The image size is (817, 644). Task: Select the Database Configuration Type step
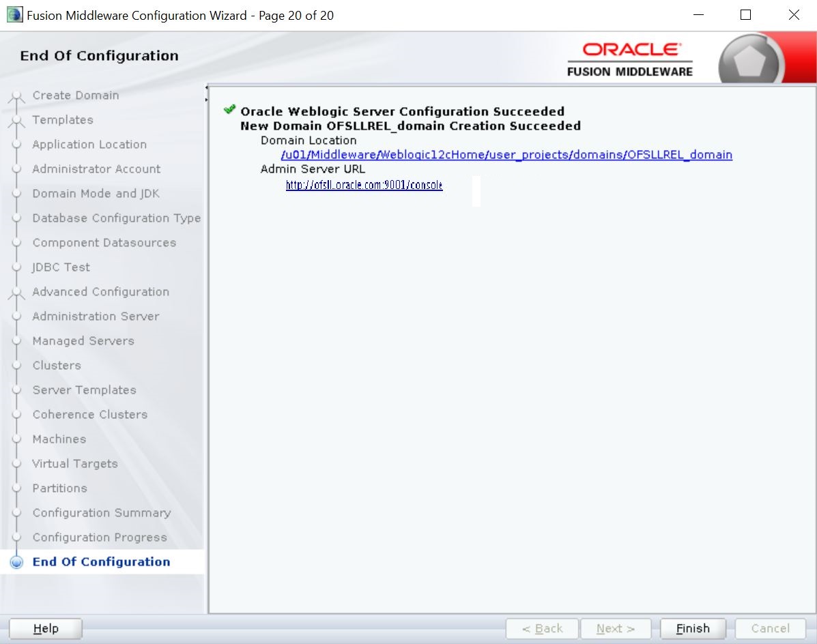click(116, 218)
